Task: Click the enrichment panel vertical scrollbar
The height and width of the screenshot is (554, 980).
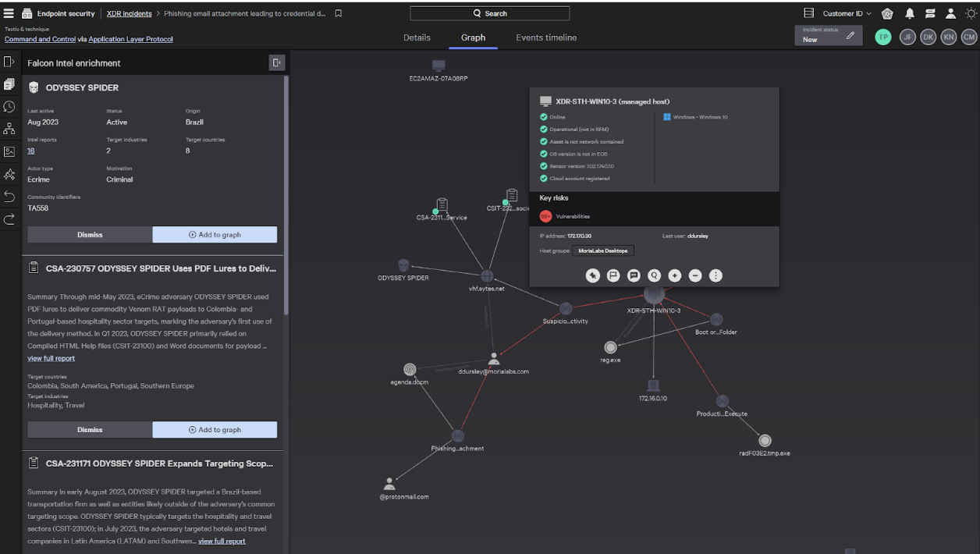Action: click(x=286, y=195)
